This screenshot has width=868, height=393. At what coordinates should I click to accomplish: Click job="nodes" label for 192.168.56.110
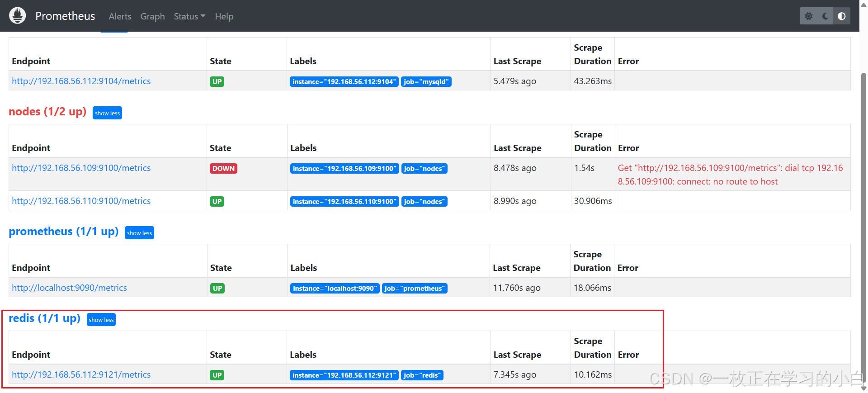pyautogui.click(x=425, y=201)
